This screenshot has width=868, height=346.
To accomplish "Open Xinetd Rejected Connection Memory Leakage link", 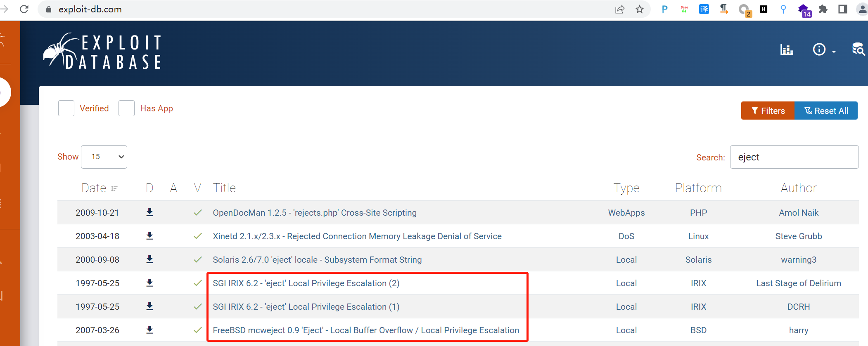I will (x=357, y=236).
